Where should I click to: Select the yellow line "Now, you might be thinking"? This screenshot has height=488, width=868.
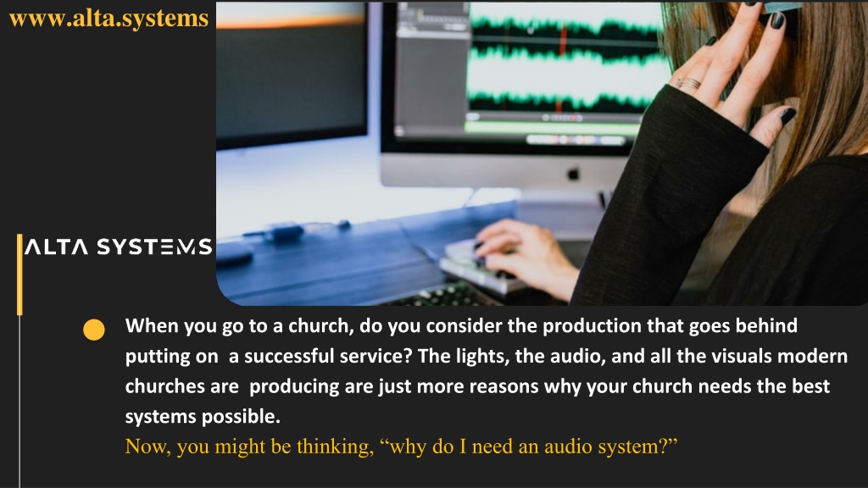coord(401,446)
